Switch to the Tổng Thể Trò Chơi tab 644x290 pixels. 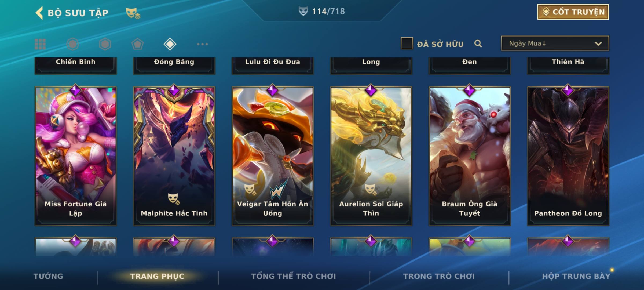pos(294,276)
